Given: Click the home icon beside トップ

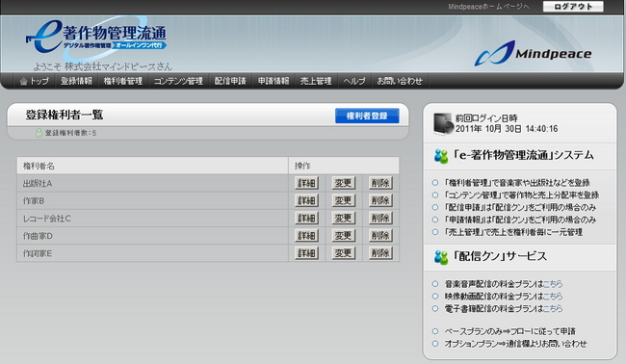Looking at the screenshot, I should pyautogui.click(x=23, y=82).
